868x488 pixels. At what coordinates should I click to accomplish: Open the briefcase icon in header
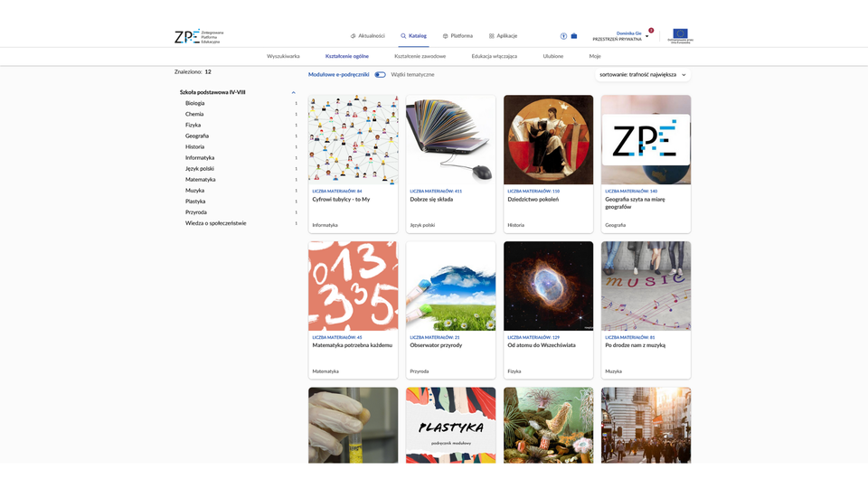pos(574,36)
